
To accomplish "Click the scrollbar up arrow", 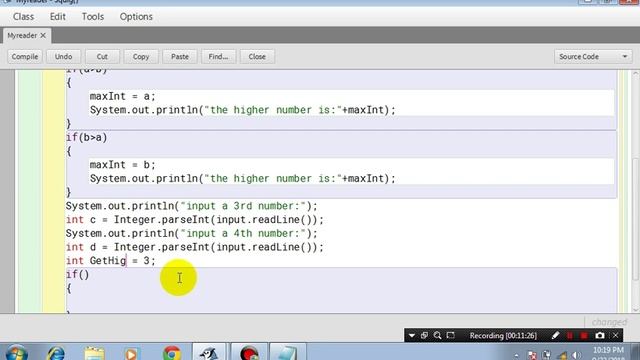I will coord(636,73).
